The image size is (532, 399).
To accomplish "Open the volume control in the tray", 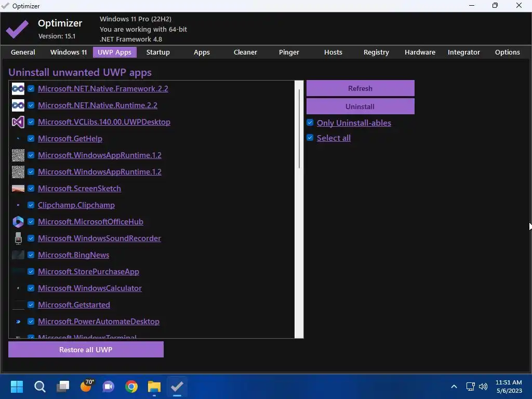I will coord(483,387).
